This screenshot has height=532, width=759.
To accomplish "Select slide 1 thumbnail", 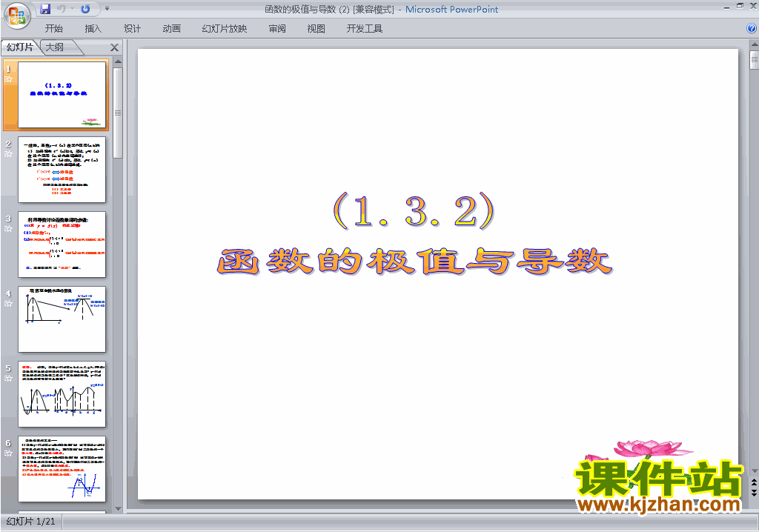I will point(62,95).
